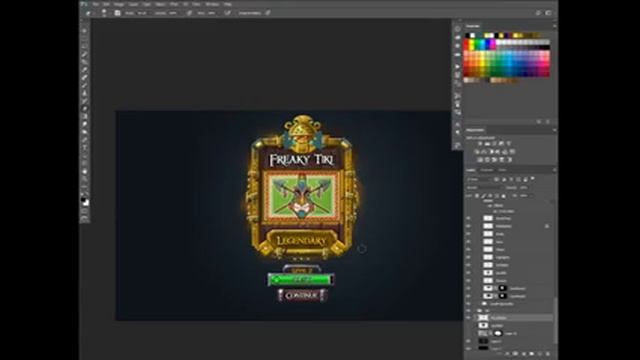The width and height of the screenshot is (640, 360).
Task: Create a new layer in Layers panel
Action: click(x=540, y=354)
